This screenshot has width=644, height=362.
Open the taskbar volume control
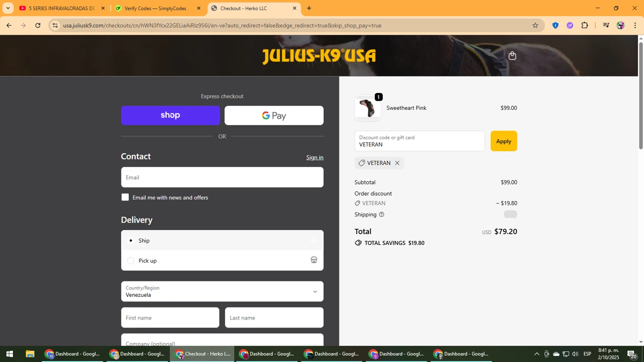[575, 354]
